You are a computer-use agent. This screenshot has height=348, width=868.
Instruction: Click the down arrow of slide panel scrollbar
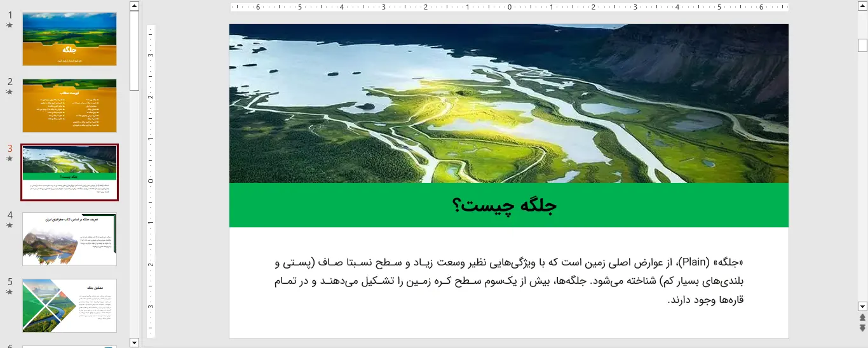[134, 342]
